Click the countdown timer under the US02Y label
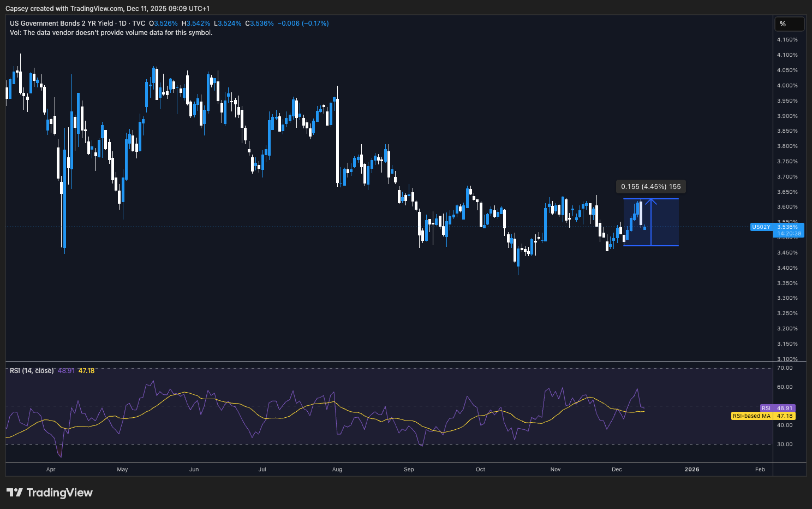Screen dimensions: 812x509 pyautogui.click(x=788, y=233)
